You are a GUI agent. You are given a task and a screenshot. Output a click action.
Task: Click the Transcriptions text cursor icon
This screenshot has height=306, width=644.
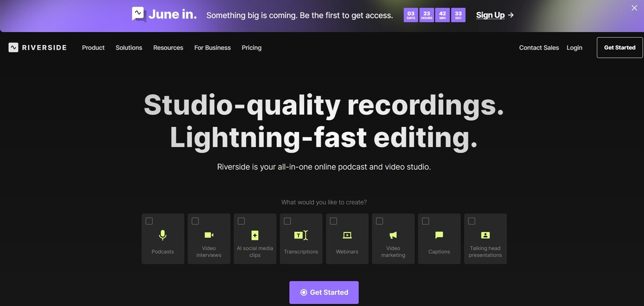301,235
